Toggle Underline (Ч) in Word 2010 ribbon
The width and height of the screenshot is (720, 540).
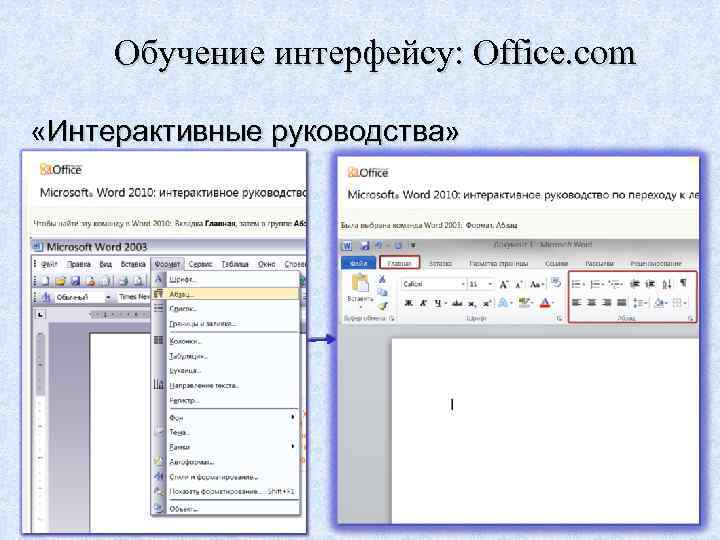point(438,303)
